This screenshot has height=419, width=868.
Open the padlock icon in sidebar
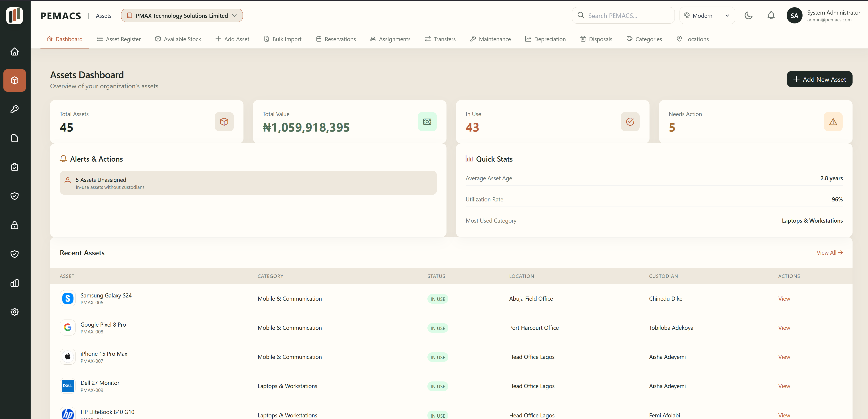tap(15, 225)
